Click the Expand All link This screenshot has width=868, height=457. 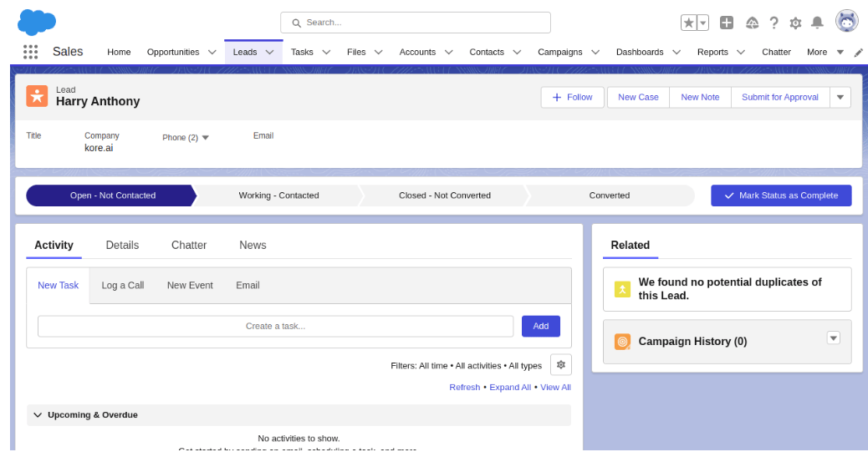tap(510, 388)
